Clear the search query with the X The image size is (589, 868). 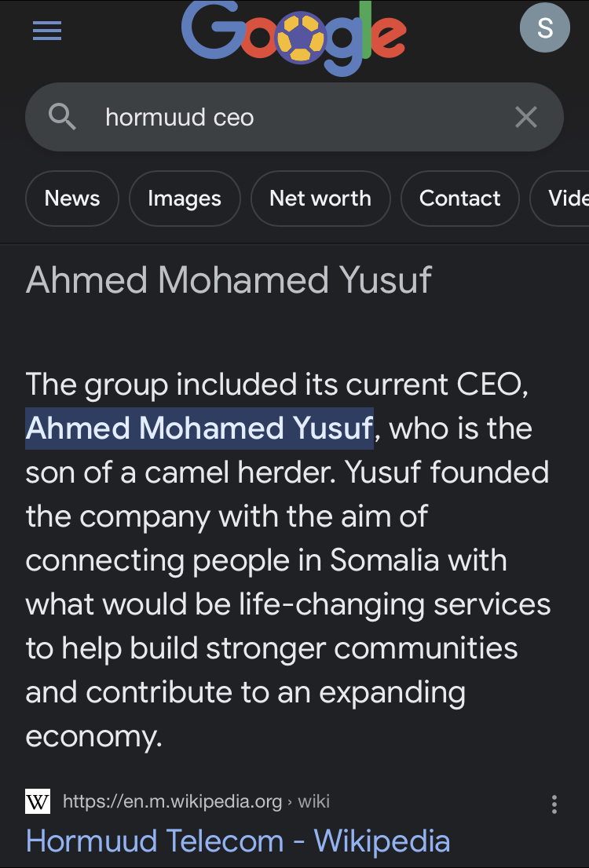pos(526,117)
